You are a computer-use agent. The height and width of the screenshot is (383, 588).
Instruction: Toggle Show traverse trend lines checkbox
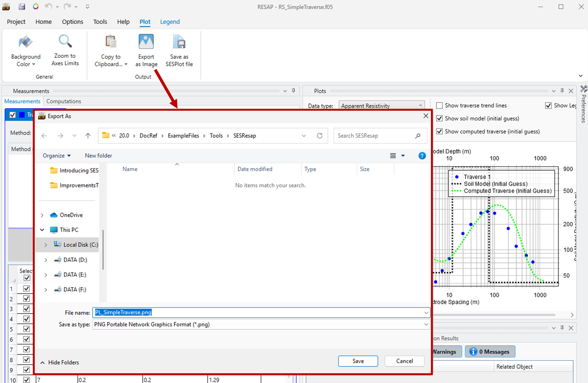(439, 106)
